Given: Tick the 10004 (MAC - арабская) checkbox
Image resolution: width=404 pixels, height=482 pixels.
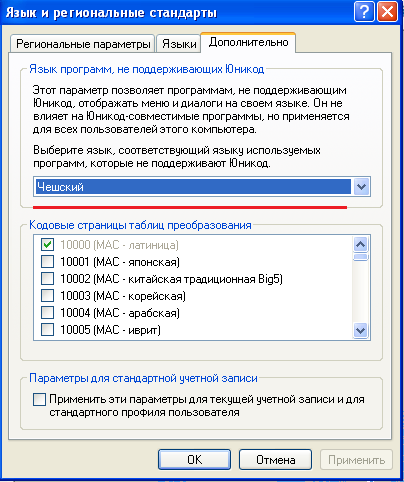Looking at the screenshot, I should coord(47,313).
